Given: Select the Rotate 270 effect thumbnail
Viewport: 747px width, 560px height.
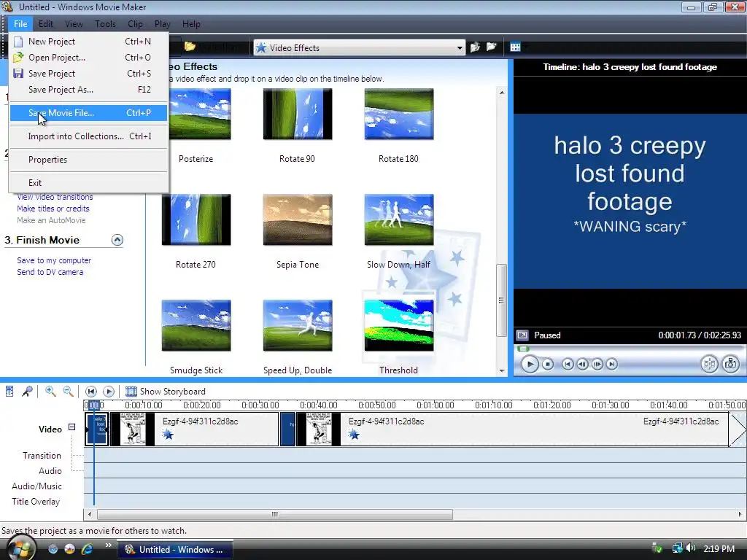Looking at the screenshot, I should click(196, 220).
